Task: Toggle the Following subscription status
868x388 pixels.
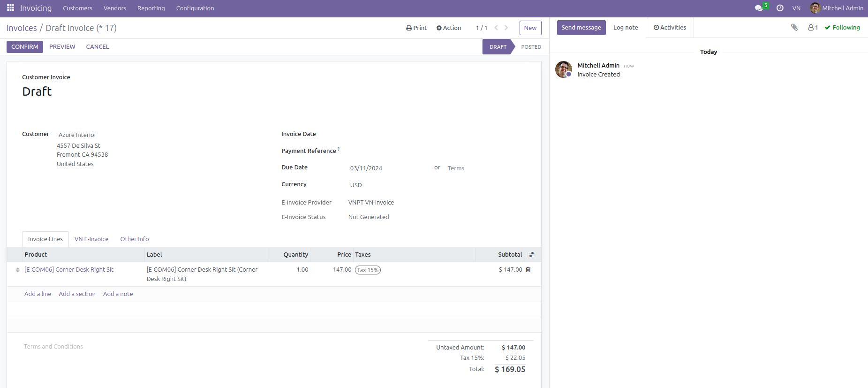Action: pyautogui.click(x=842, y=28)
